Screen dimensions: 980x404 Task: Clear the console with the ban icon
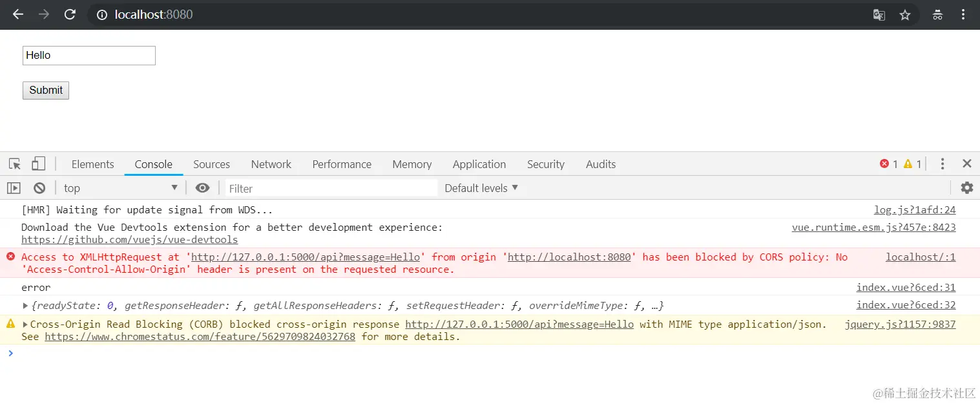pyautogui.click(x=39, y=188)
